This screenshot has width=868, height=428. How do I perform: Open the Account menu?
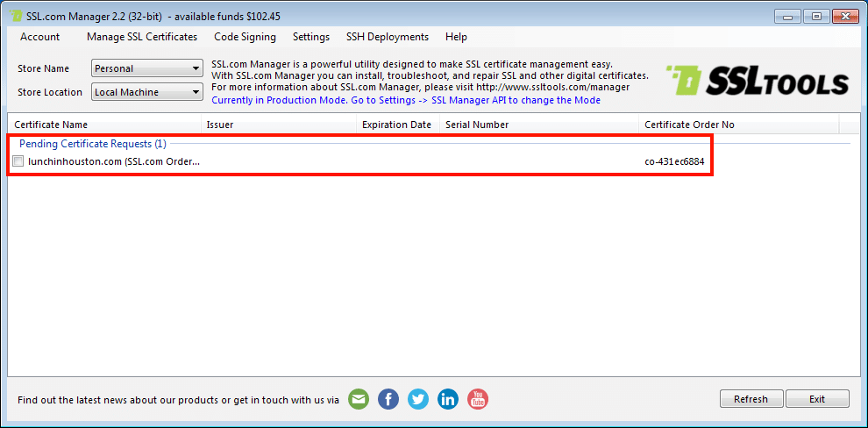pyautogui.click(x=40, y=37)
